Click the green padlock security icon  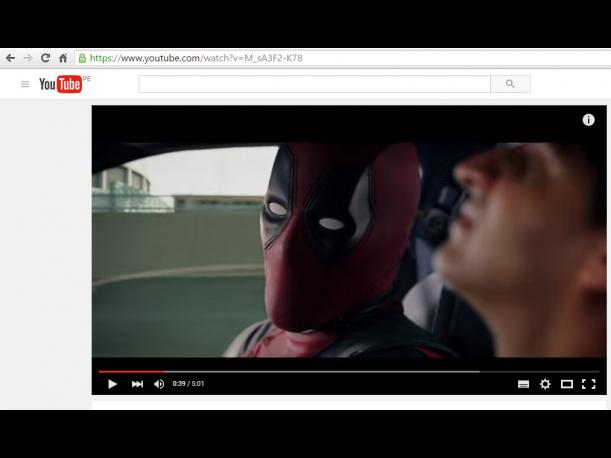tap(82, 58)
